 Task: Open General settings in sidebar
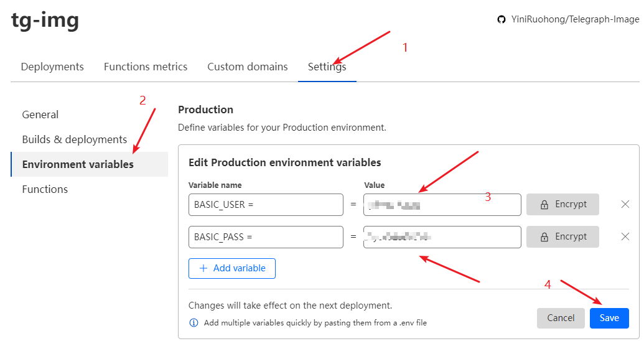pos(40,114)
